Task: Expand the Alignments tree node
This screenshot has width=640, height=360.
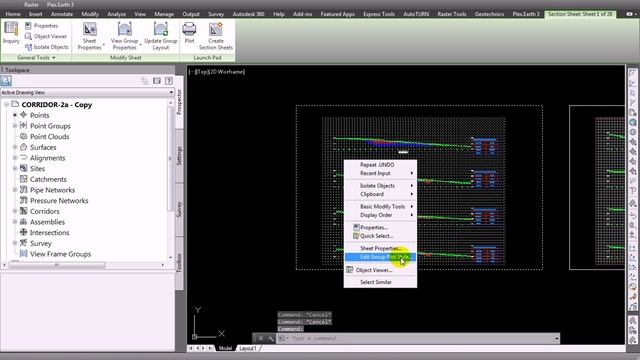Action: 15,158
